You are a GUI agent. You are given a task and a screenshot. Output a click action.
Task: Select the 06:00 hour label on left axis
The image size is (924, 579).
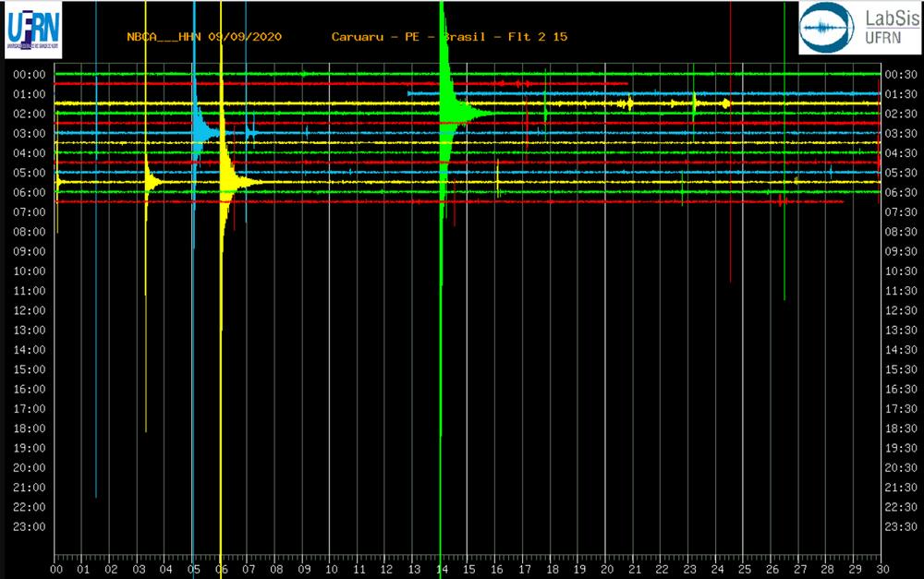tap(30, 193)
